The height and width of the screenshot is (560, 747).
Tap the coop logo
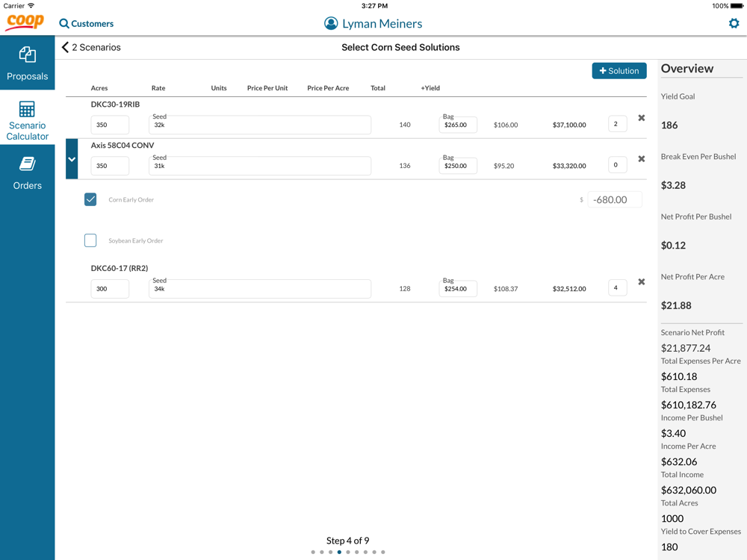click(x=25, y=22)
